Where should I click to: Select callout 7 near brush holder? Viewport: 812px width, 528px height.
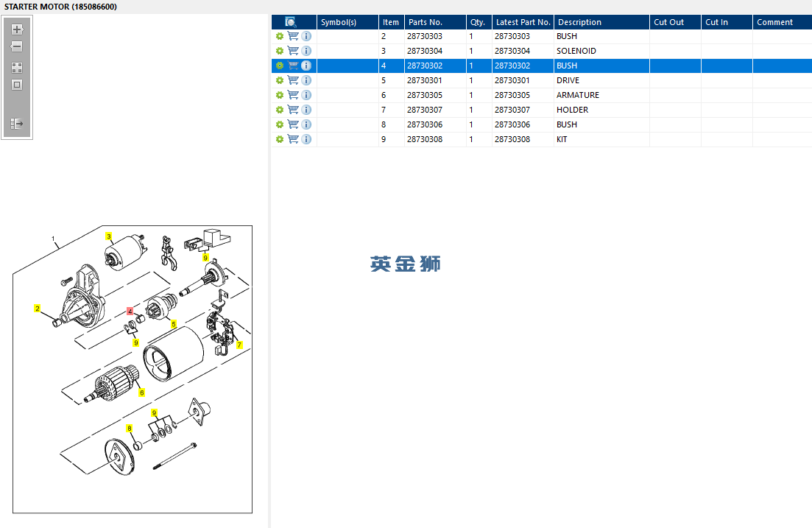pos(239,345)
